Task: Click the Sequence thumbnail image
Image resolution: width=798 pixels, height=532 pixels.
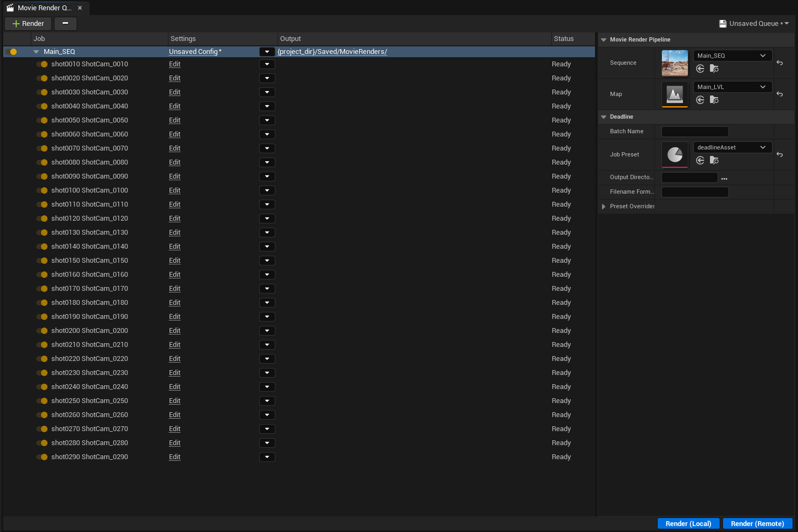Action: point(674,63)
